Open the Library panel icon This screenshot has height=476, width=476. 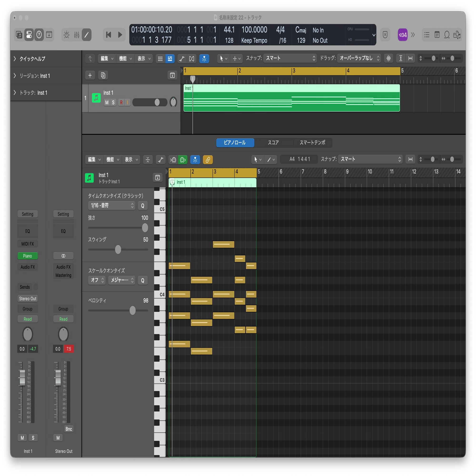click(x=19, y=35)
